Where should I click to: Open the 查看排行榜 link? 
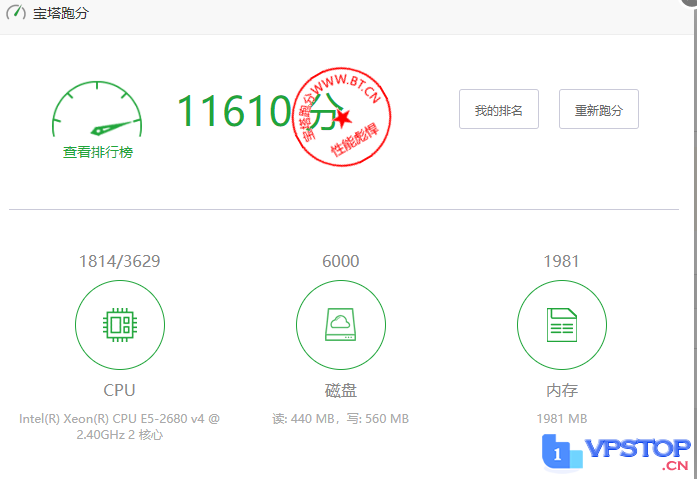click(98, 152)
